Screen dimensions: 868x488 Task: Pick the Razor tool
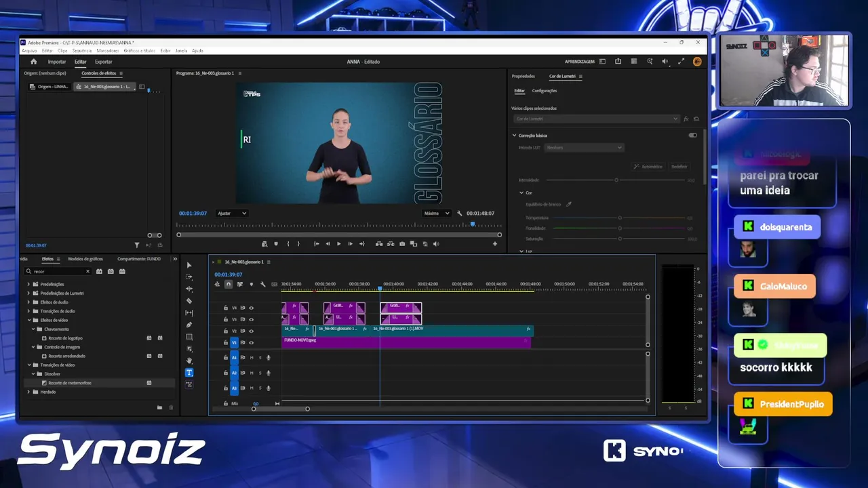(189, 301)
